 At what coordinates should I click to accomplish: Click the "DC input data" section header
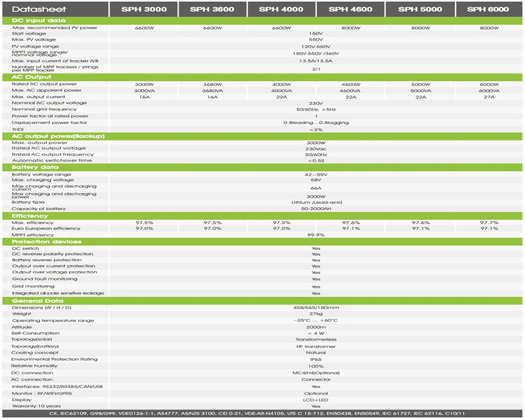[x=262, y=21]
